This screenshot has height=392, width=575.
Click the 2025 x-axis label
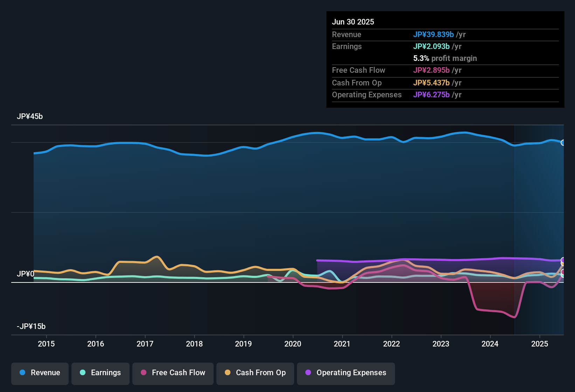540,344
